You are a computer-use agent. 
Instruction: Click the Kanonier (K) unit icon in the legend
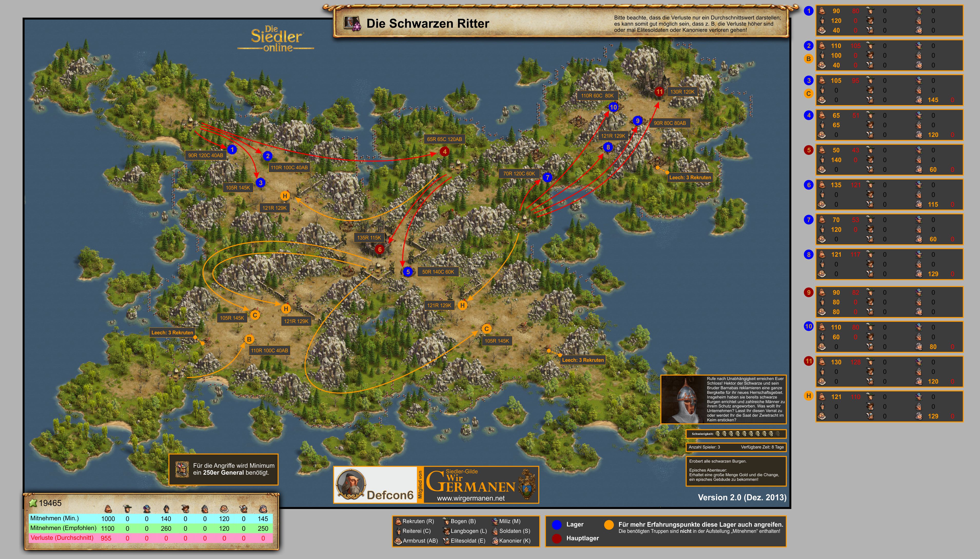pos(495,541)
